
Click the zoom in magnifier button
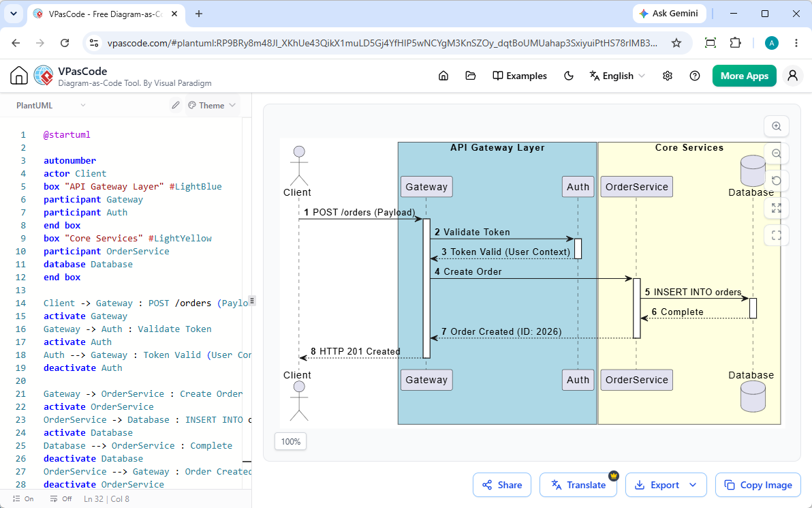[x=777, y=126]
